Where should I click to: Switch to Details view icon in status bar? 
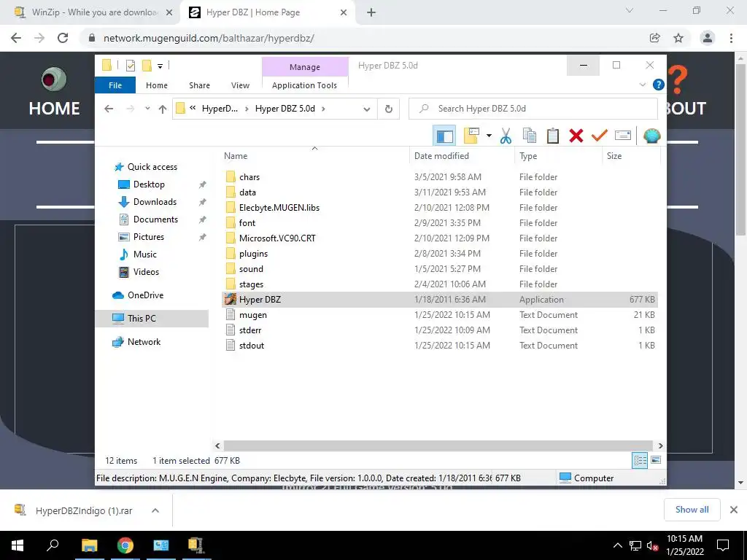(x=640, y=460)
